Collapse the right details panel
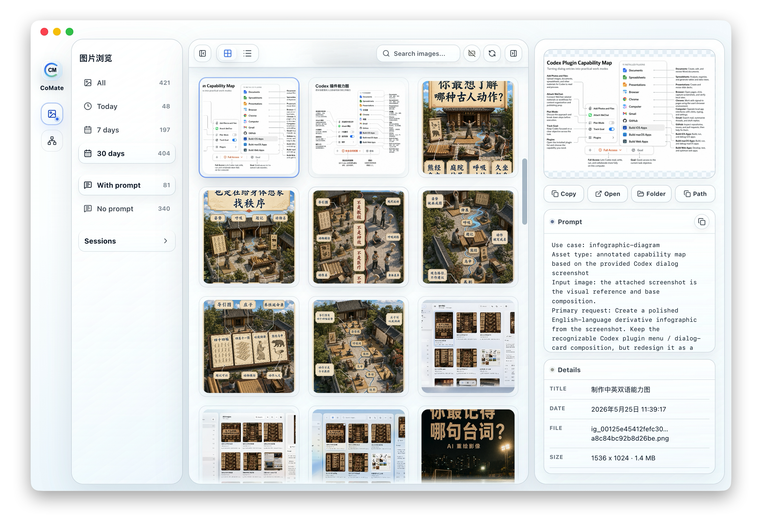 click(x=513, y=53)
